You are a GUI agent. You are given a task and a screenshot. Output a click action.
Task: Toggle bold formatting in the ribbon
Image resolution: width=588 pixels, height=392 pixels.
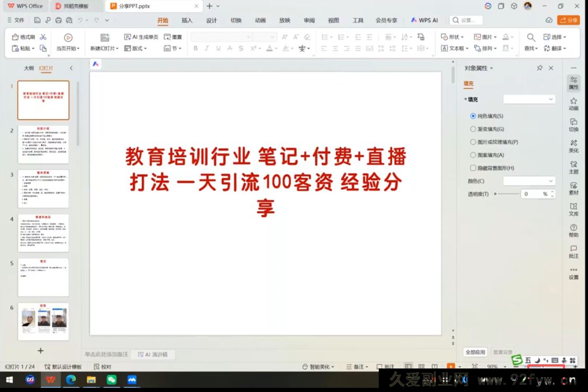coord(195,48)
